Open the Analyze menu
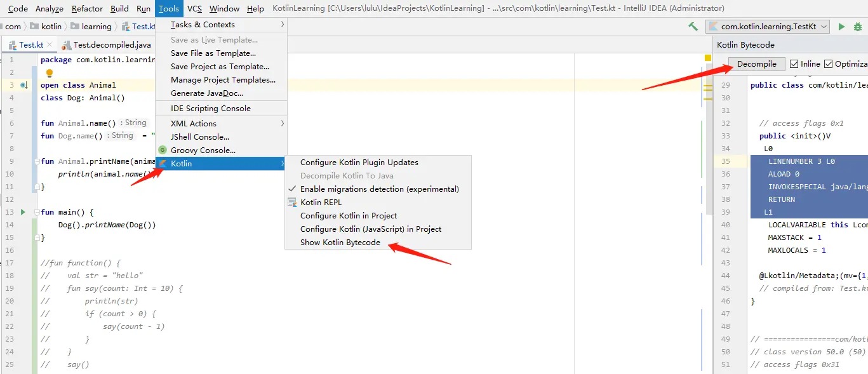 tap(50, 8)
